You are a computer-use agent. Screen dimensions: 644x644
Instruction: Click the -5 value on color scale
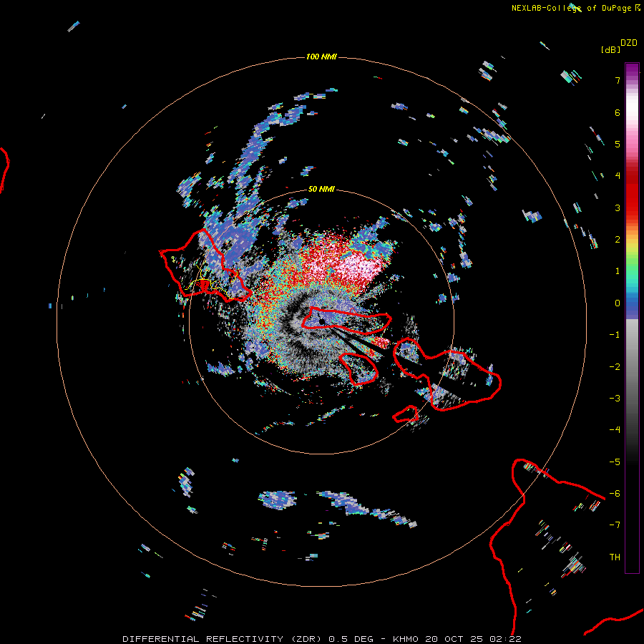[615, 462]
